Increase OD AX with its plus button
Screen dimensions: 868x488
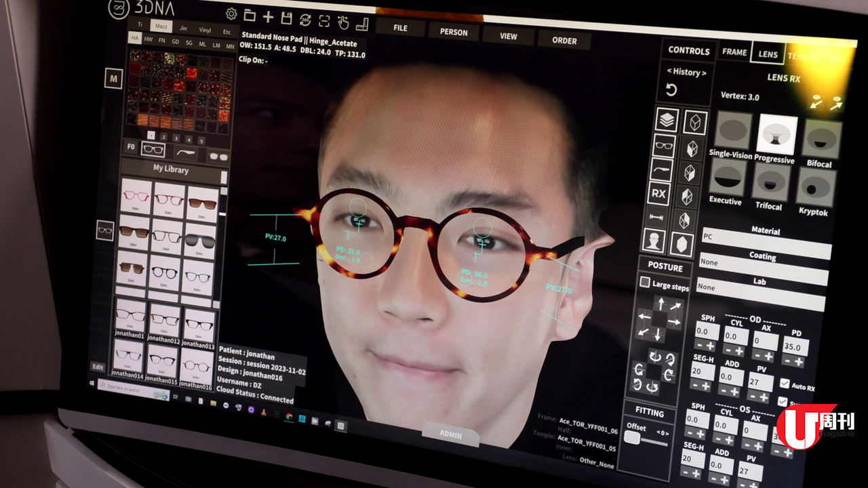click(x=769, y=355)
